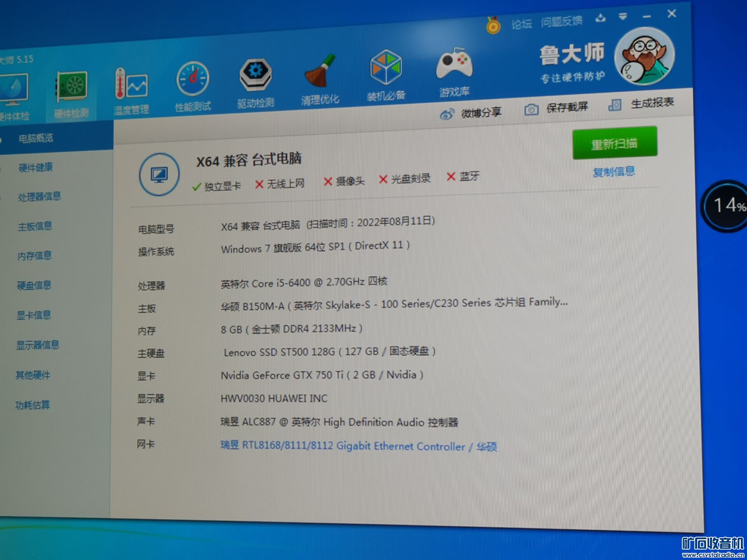Click the 独立显卡 checkmark status
Image resolution: width=747 pixels, height=560 pixels.
(216, 187)
